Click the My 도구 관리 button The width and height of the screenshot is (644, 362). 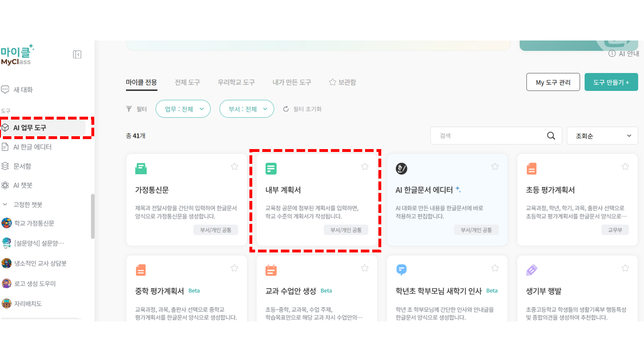point(553,82)
